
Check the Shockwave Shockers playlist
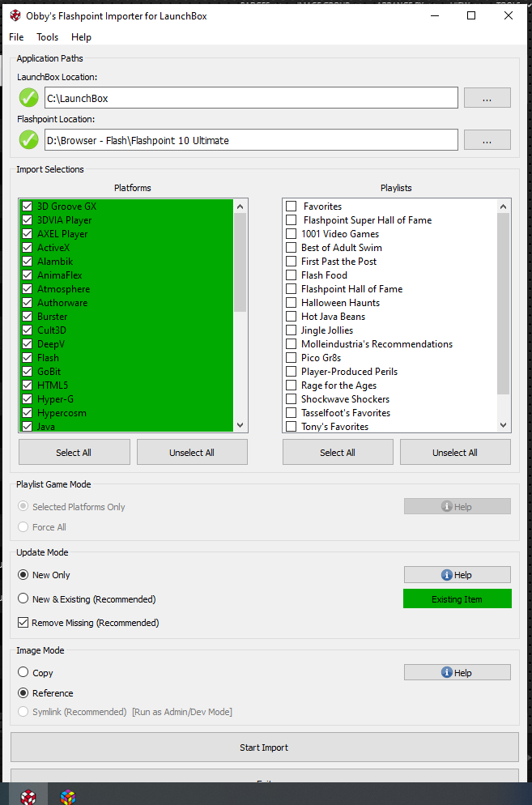coord(292,399)
